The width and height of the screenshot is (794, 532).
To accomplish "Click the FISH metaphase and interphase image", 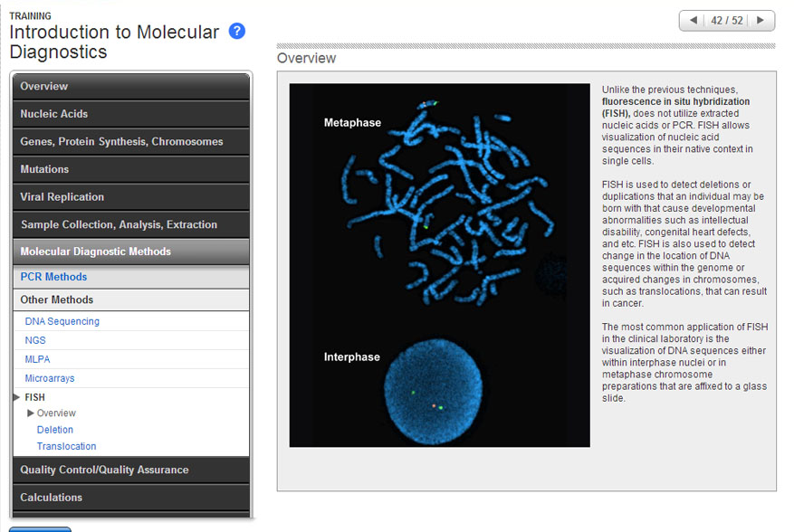I will [x=439, y=265].
